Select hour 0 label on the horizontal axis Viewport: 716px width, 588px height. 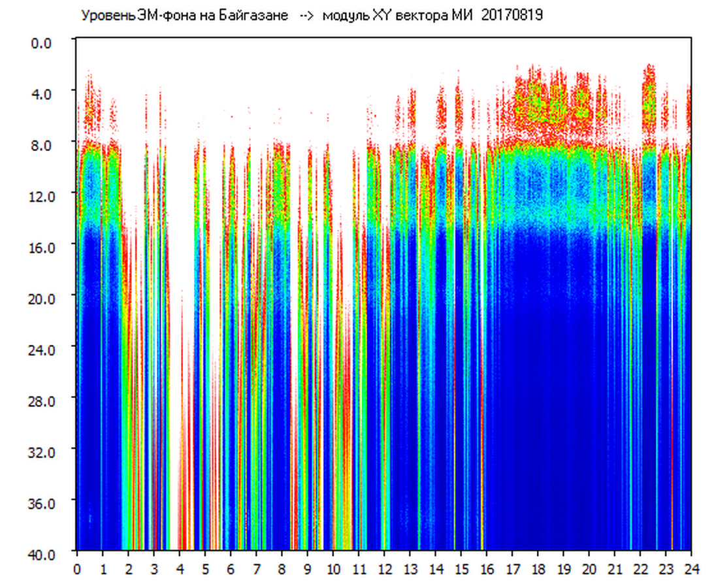point(77,569)
